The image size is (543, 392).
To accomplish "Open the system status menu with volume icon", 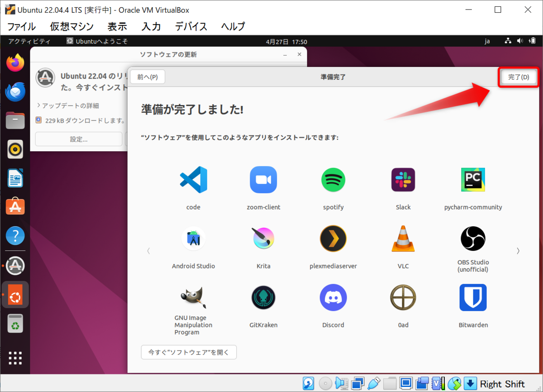I will (x=520, y=41).
